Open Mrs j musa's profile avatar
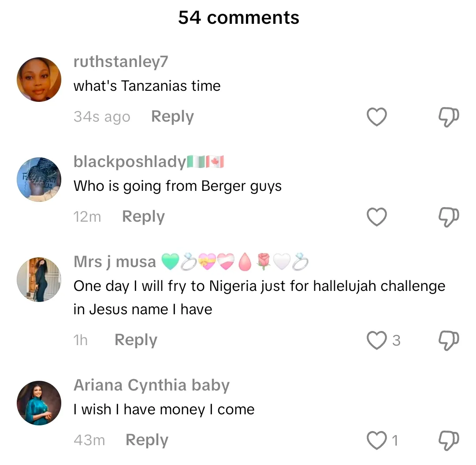476x465 pixels. 39,280
